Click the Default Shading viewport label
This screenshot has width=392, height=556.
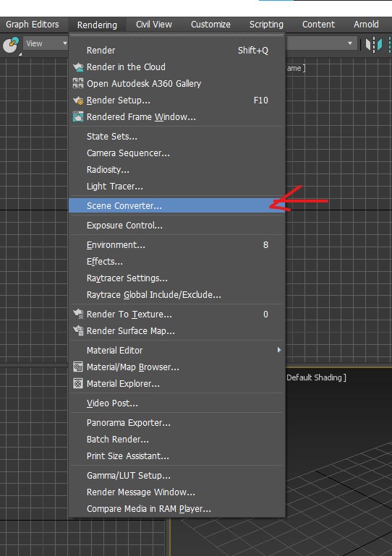(315, 377)
